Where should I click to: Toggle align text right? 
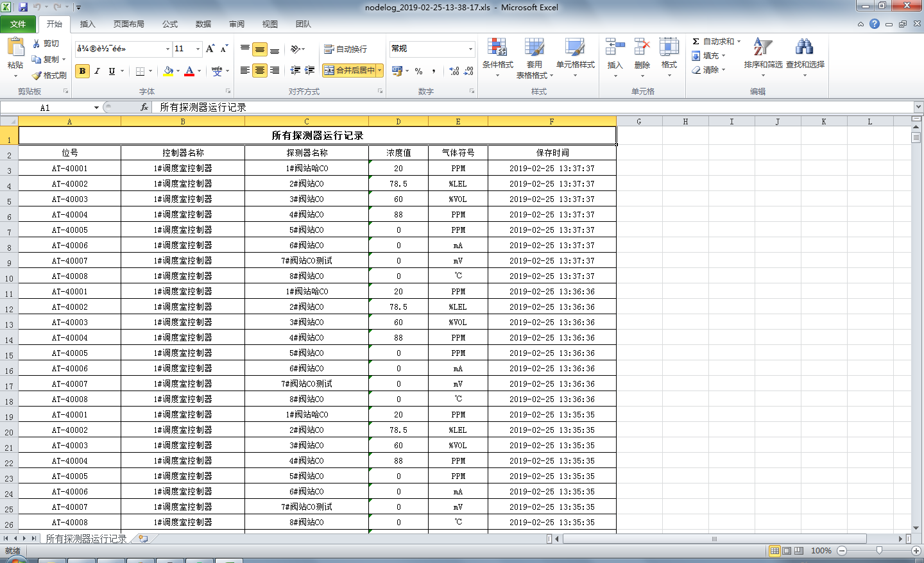(275, 71)
